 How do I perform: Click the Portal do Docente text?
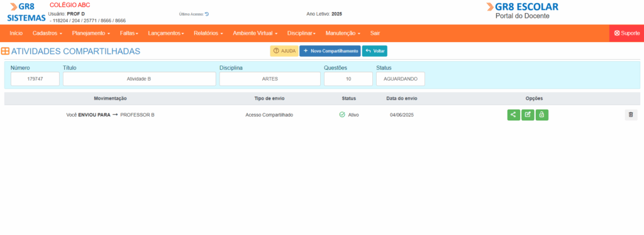pos(522,16)
